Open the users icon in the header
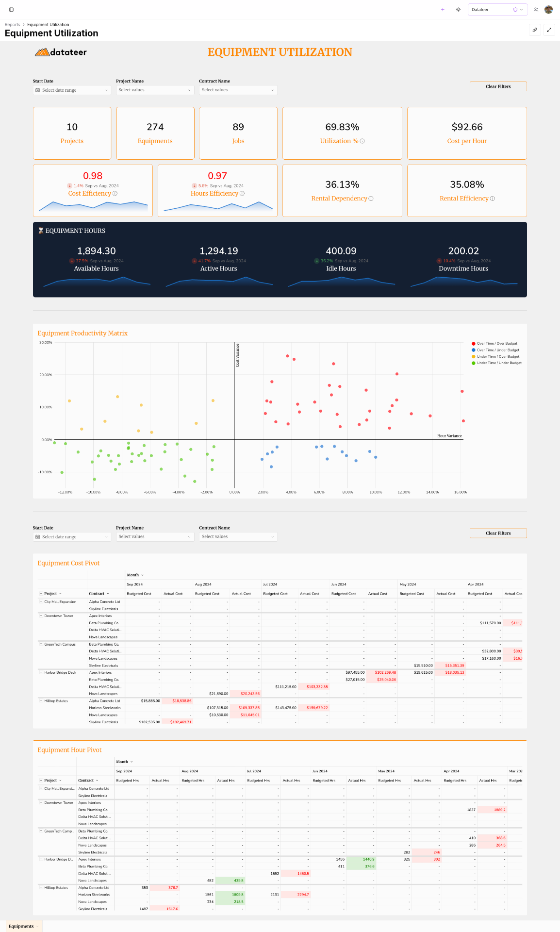The height and width of the screenshot is (932, 560). coord(536,10)
